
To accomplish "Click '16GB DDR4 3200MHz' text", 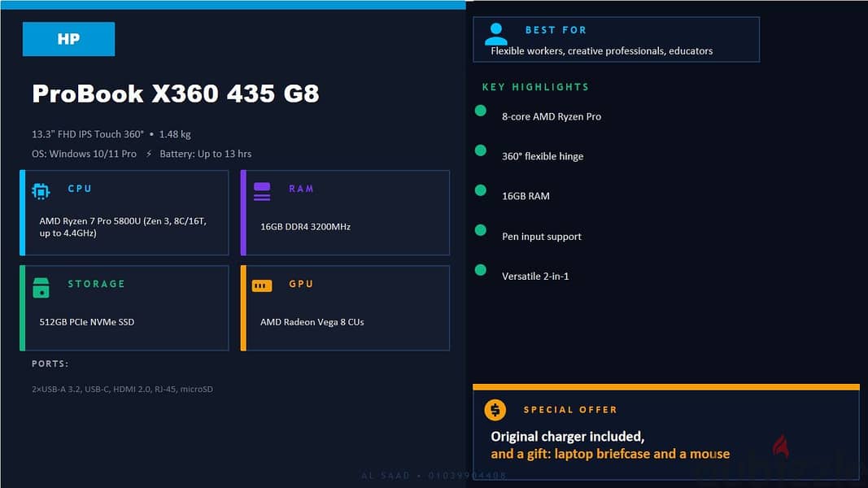I will coord(306,227).
